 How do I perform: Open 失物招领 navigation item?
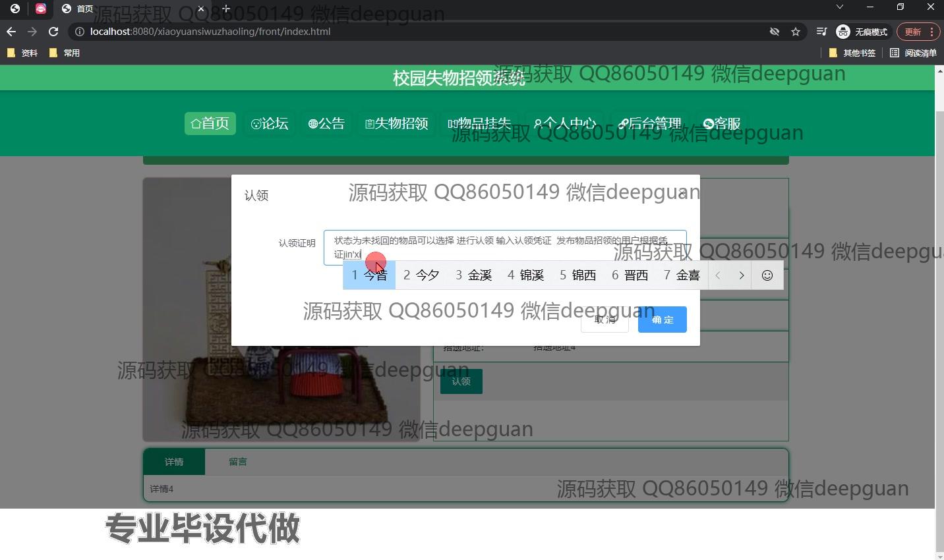[397, 123]
